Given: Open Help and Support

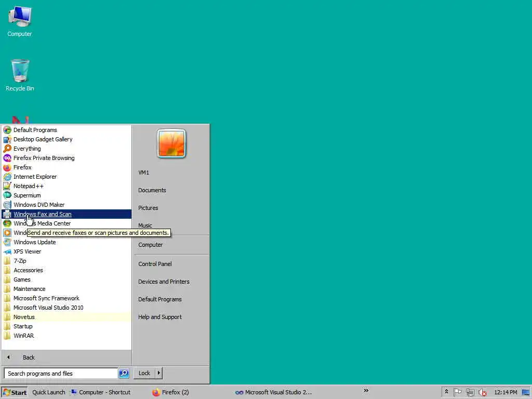Looking at the screenshot, I should (x=160, y=317).
